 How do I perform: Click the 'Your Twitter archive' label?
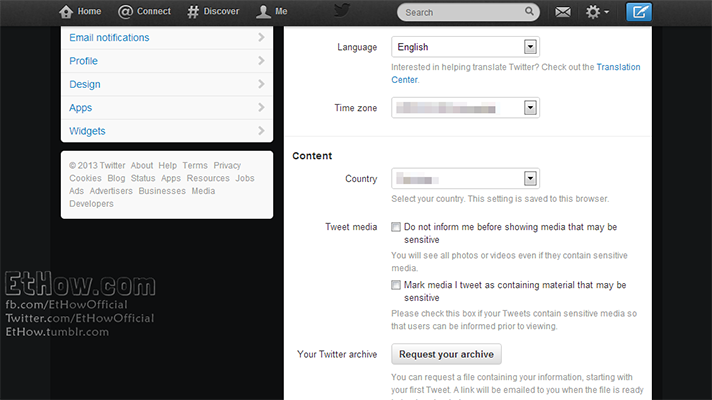click(x=337, y=354)
